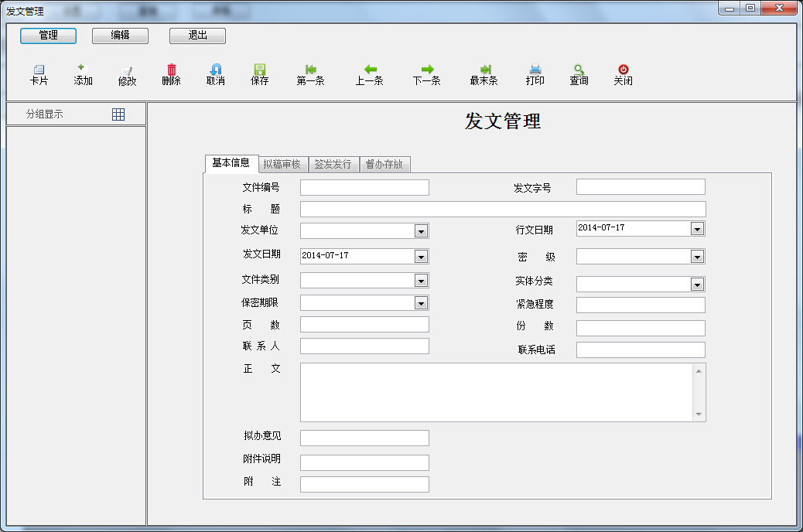Click the 编辑 button
This screenshot has width=803, height=532.
tap(120, 36)
